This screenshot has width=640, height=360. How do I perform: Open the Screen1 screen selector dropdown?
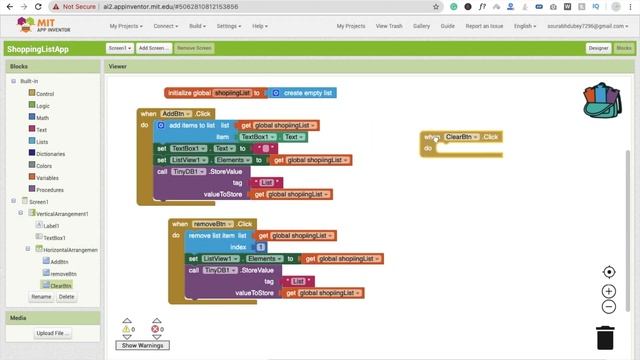(x=120, y=48)
